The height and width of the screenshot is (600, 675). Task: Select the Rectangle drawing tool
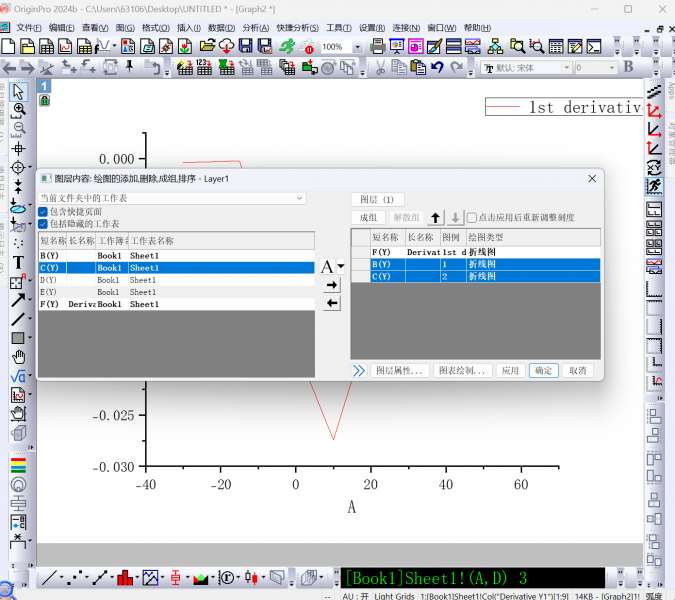pyautogui.click(x=18, y=338)
